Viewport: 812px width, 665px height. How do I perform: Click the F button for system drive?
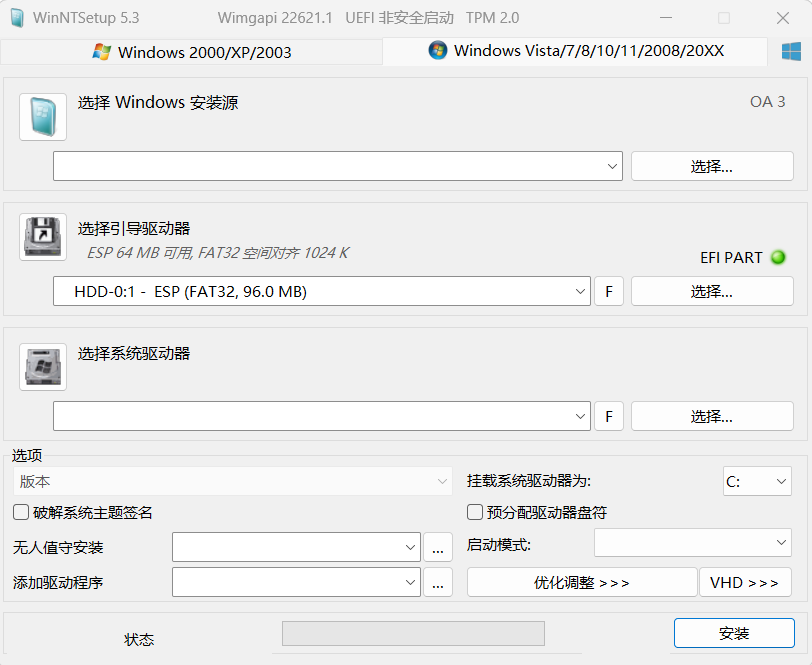[x=608, y=416]
